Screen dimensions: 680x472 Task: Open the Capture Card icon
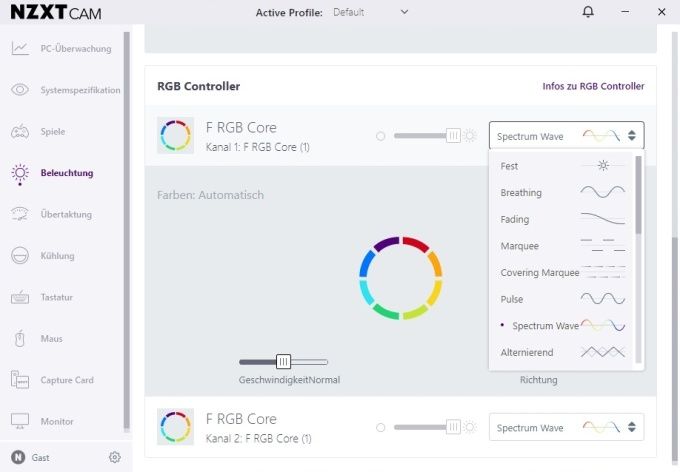pyautogui.click(x=20, y=380)
